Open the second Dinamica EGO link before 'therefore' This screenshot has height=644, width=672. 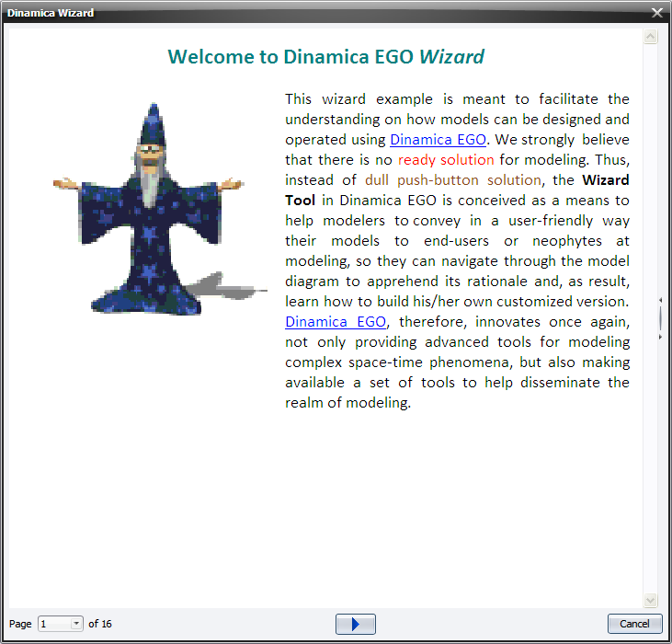point(336,322)
